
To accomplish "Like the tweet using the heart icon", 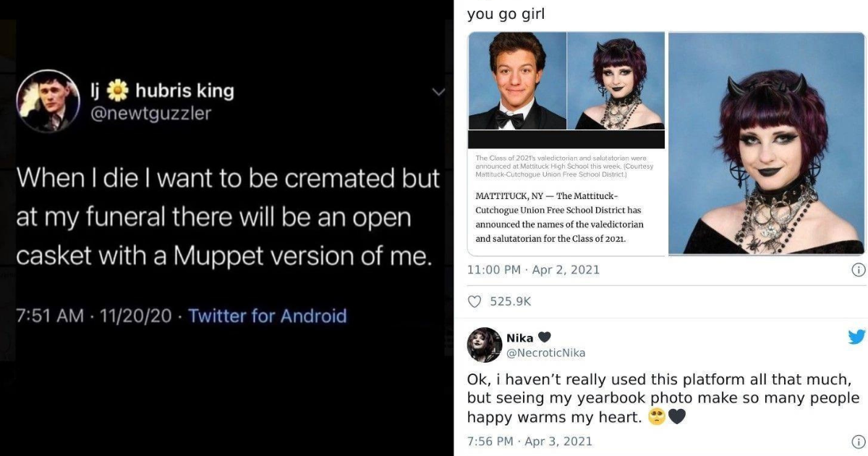I will pyautogui.click(x=475, y=301).
